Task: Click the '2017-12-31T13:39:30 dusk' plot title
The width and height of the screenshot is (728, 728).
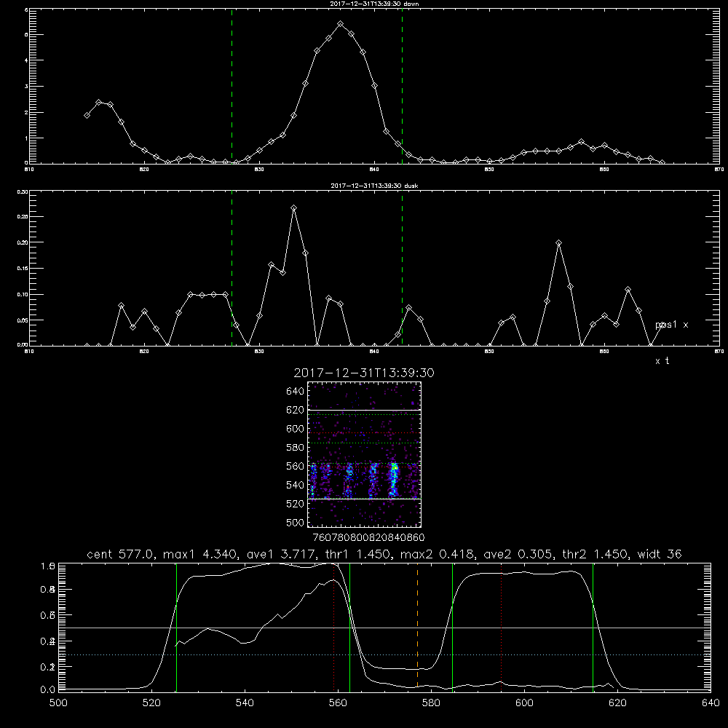Action: point(374,186)
